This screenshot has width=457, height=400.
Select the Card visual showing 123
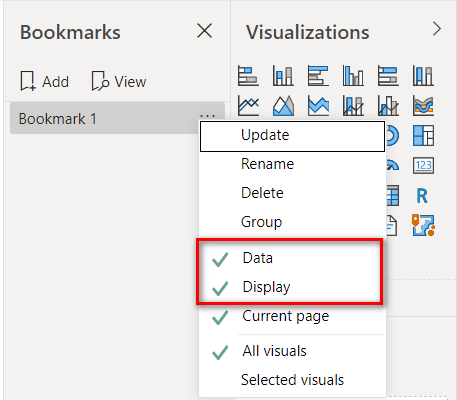pos(423,165)
